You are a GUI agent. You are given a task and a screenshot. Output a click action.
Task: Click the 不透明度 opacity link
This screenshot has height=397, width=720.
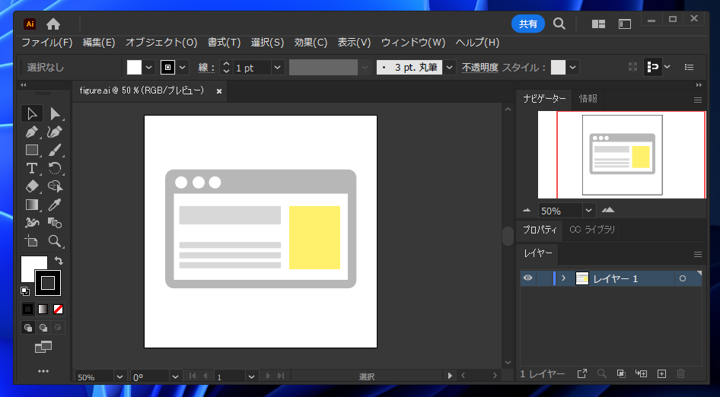coord(480,67)
